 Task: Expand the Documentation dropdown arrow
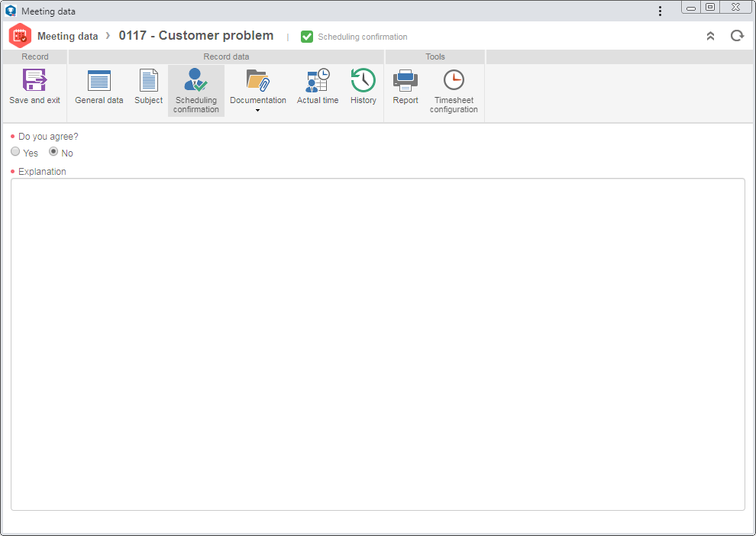257,111
